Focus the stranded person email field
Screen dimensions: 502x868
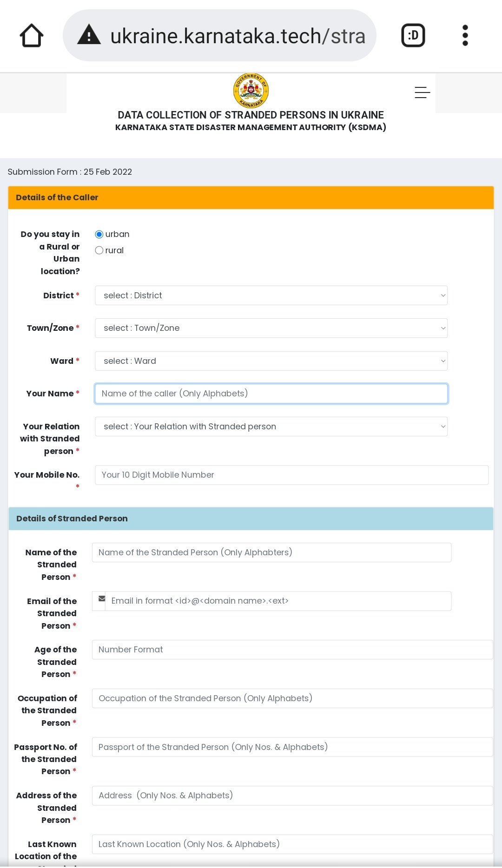click(278, 601)
